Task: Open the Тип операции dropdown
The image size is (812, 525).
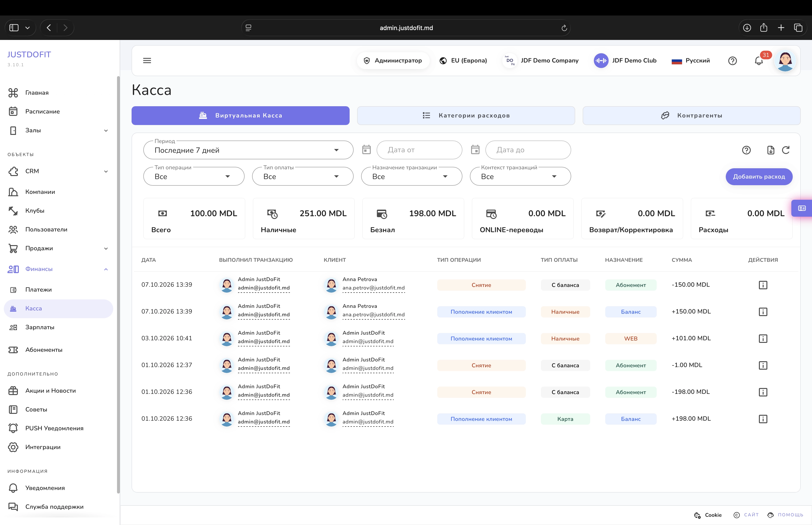Action: [194, 176]
